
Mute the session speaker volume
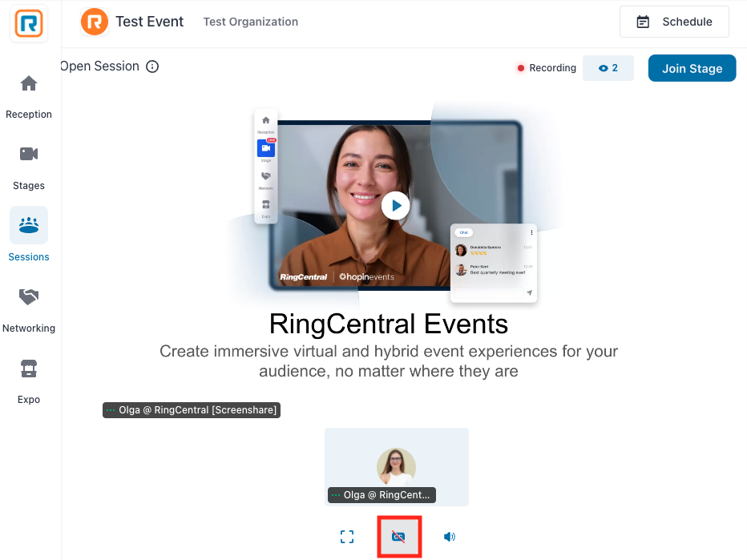click(450, 537)
